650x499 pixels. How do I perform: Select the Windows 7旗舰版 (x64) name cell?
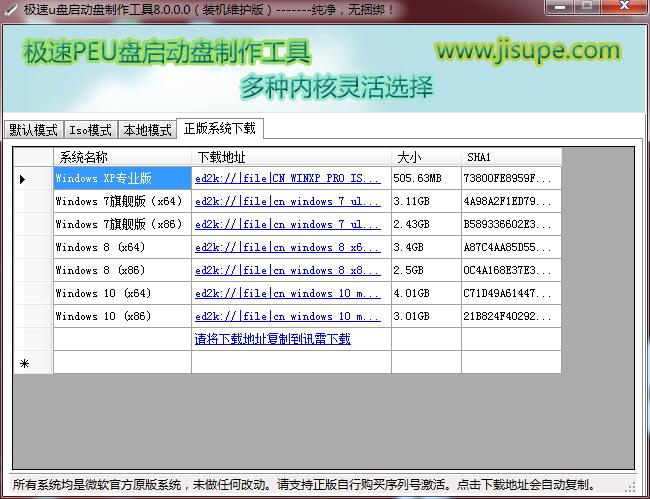tap(122, 201)
